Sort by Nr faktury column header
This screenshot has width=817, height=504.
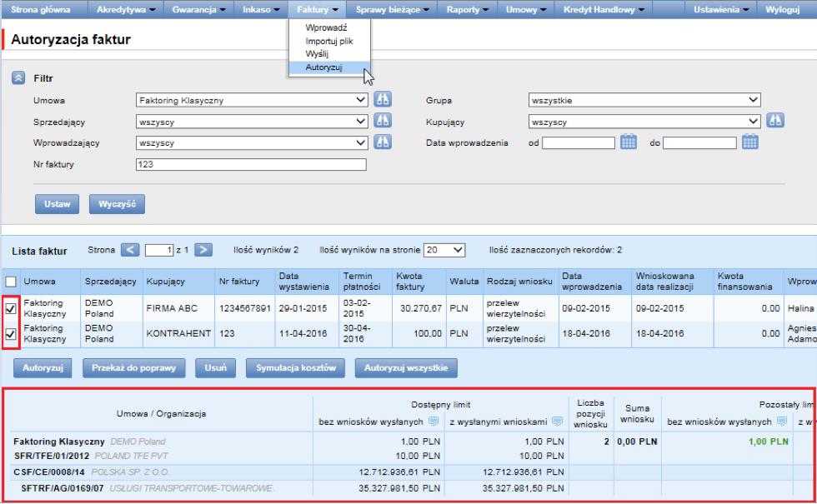tap(239, 282)
